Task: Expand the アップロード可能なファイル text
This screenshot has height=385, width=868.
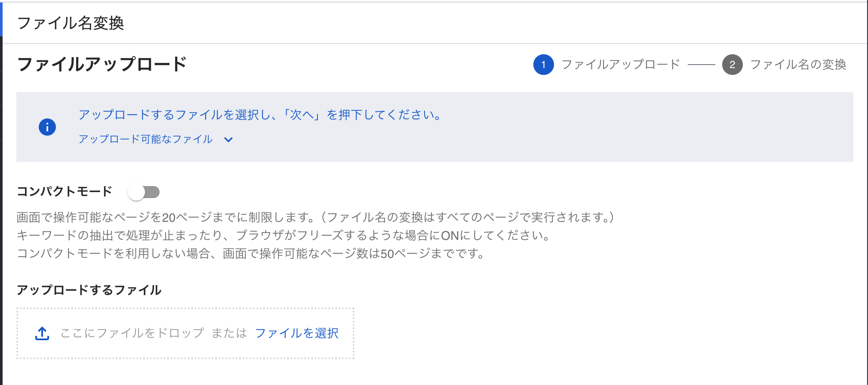Action: (x=145, y=139)
